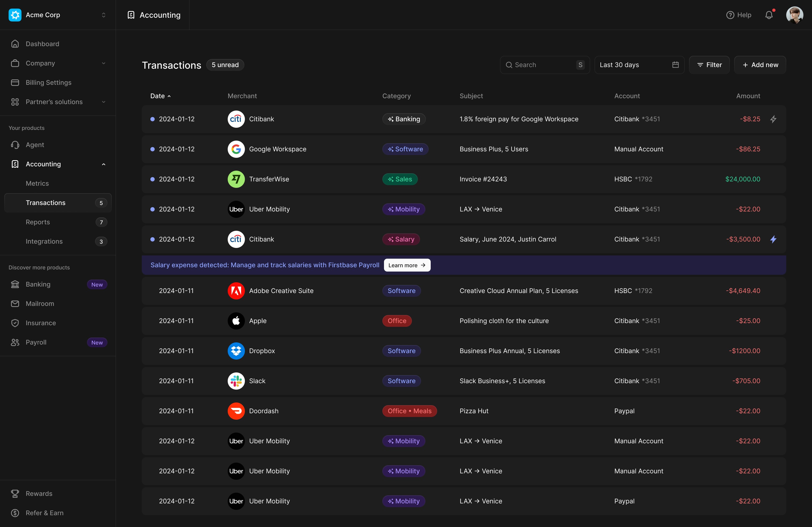Open the Metrics submenu item
The image size is (812, 527).
[37, 183]
